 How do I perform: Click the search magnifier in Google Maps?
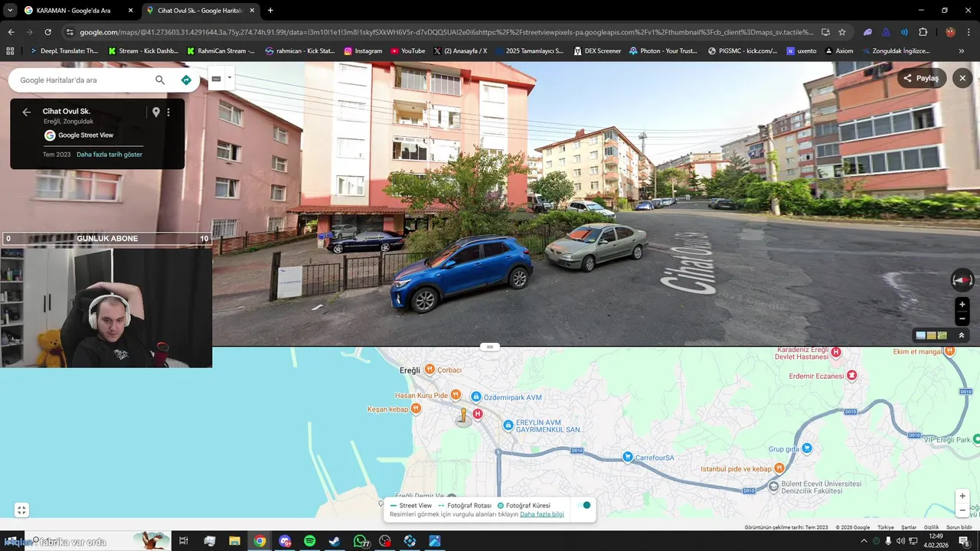click(160, 80)
